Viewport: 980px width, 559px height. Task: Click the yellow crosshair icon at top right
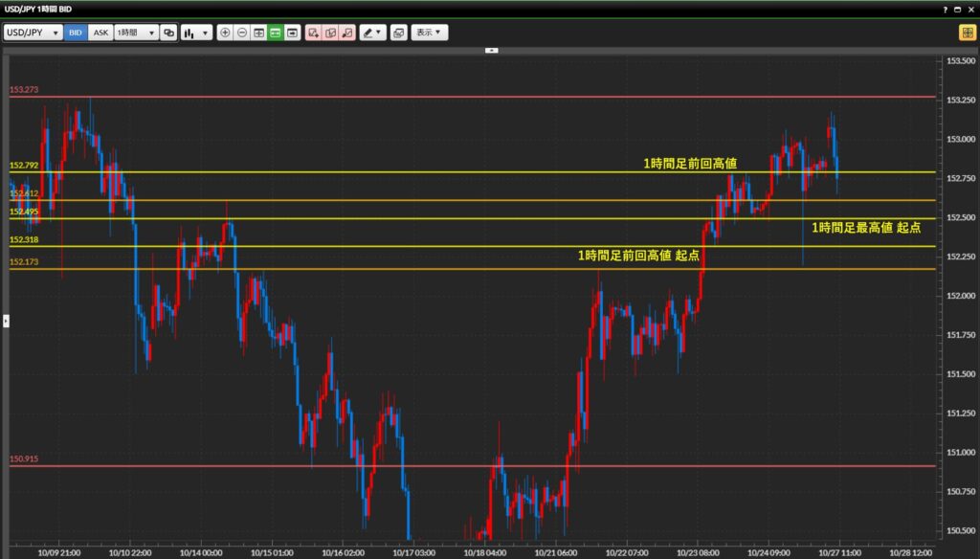967,33
